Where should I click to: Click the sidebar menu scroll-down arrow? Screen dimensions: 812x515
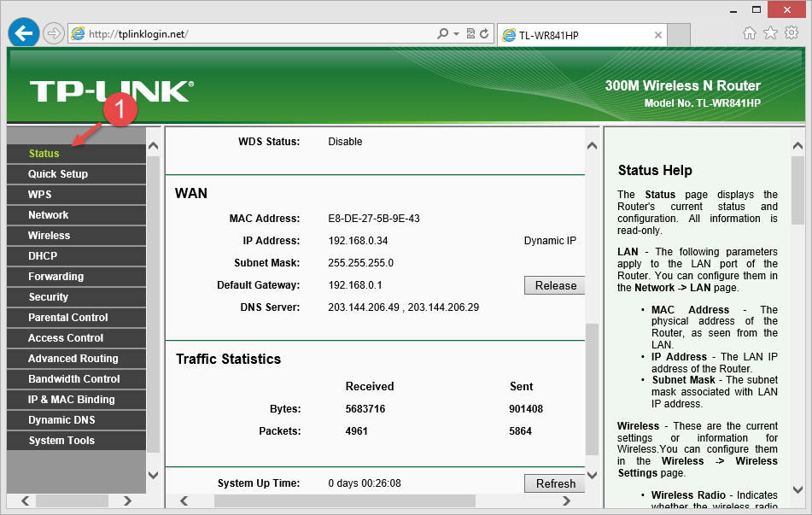pyautogui.click(x=154, y=475)
